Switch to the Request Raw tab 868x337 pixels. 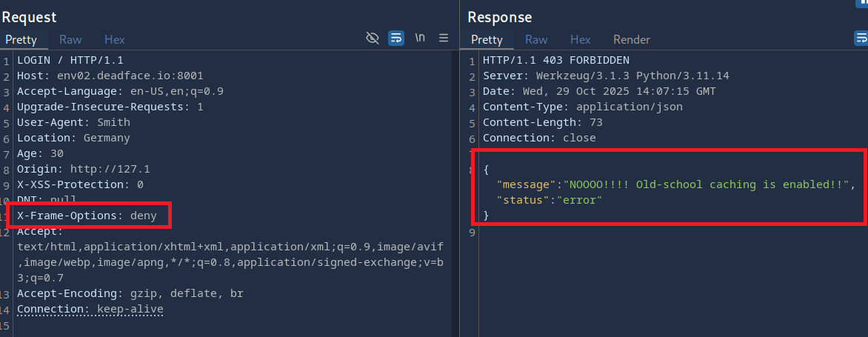point(70,39)
